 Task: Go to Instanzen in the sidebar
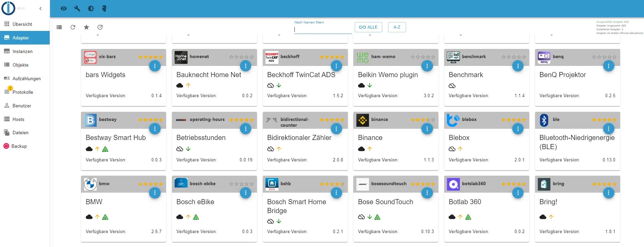point(25,51)
